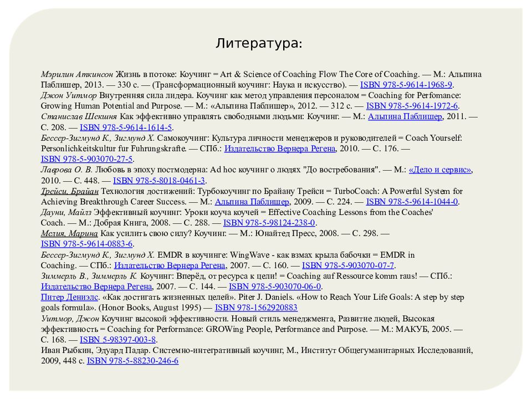This screenshot has height=399, width=532.
Task: Click author name Станислав Шекшня
Action: coord(79,117)
